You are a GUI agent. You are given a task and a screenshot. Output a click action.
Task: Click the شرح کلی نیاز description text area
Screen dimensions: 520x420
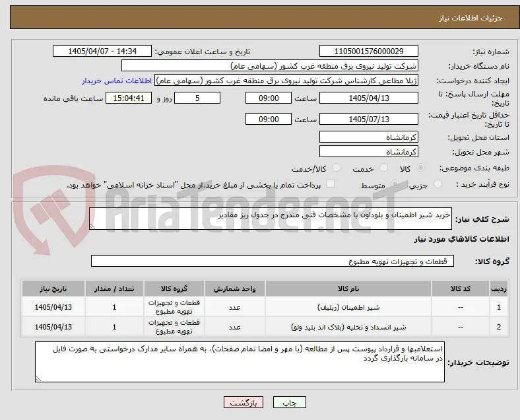click(x=271, y=219)
